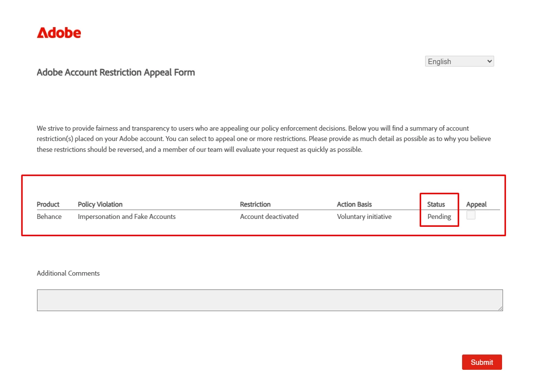
Task: Click the Adobe logo
Action: coord(59,33)
